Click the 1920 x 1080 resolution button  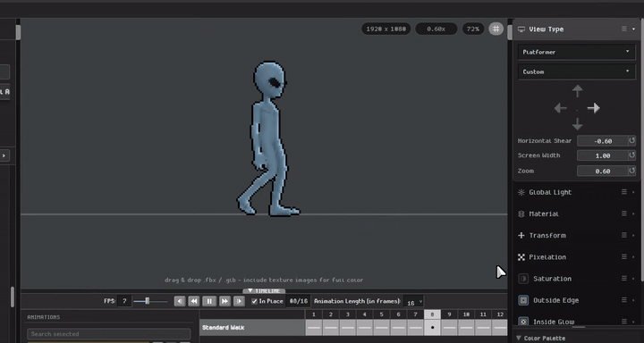pyautogui.click(x=386, y=29)
